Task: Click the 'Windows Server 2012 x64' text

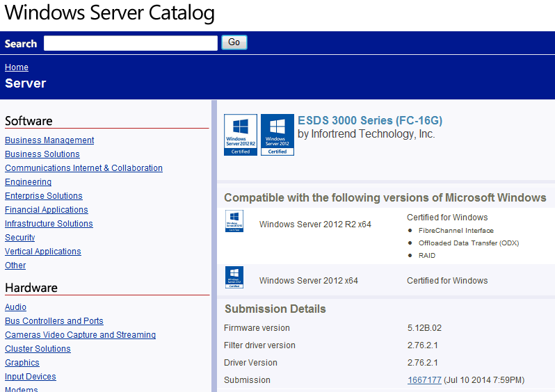Action: (x=308, y=281)
